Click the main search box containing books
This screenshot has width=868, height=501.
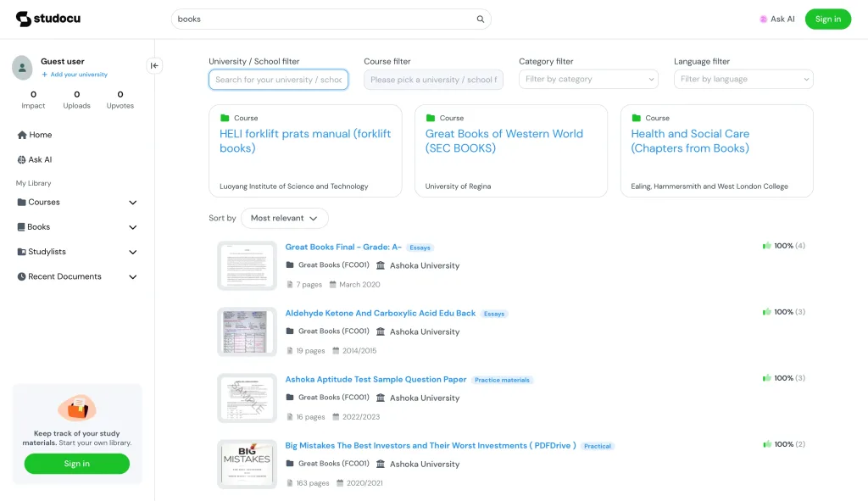(331, 19)
